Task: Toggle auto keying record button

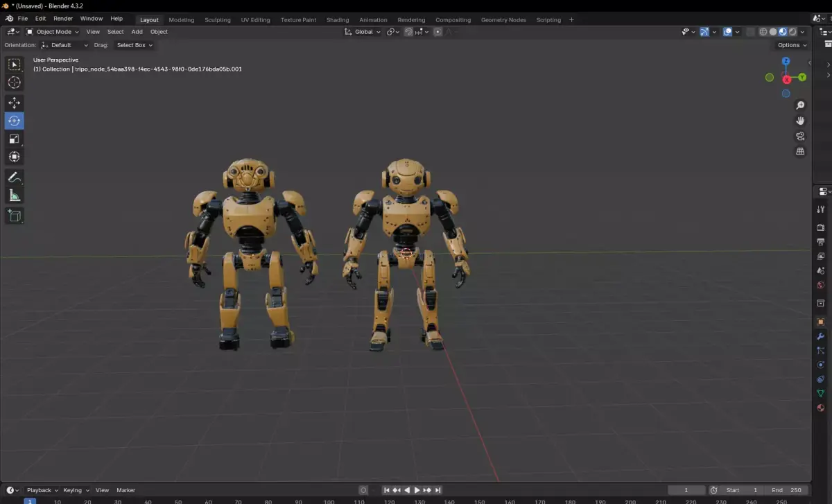Action: pos(363,490)
